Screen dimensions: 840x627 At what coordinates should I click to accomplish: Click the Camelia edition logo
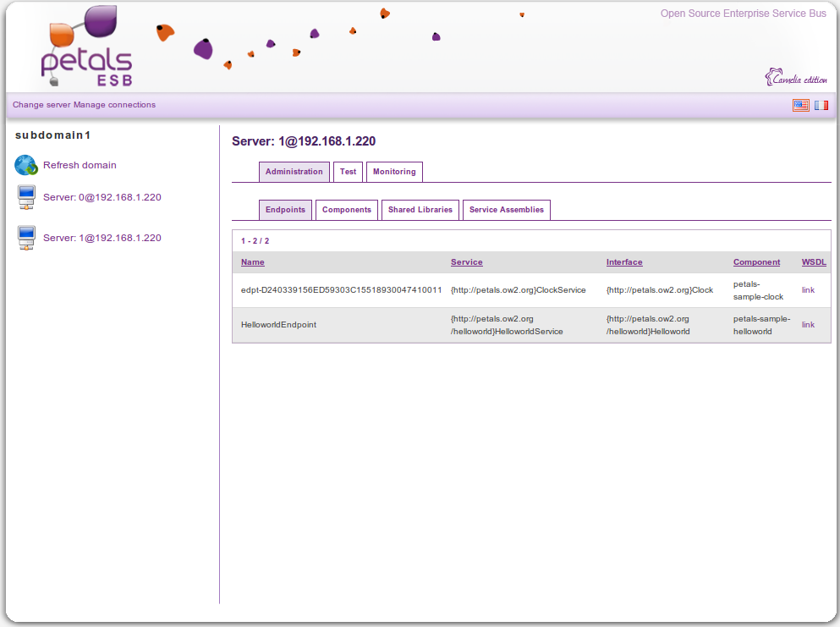pos(796,78)
